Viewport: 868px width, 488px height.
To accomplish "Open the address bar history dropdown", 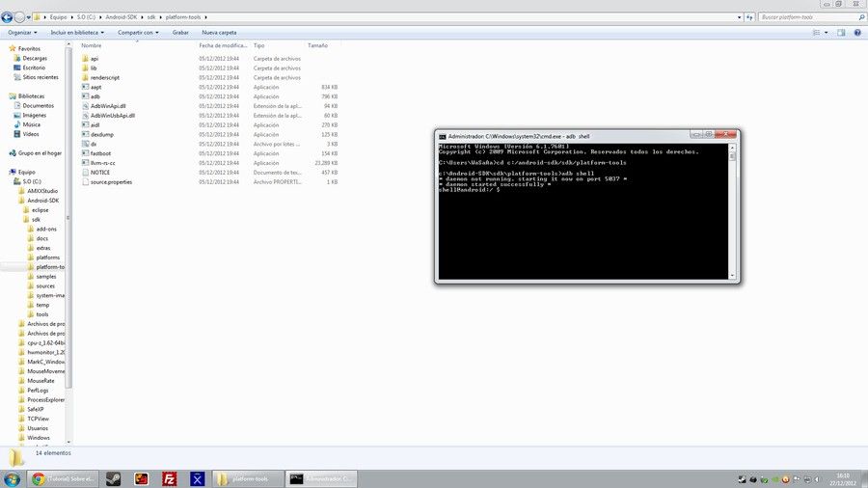I will [740, 17].
